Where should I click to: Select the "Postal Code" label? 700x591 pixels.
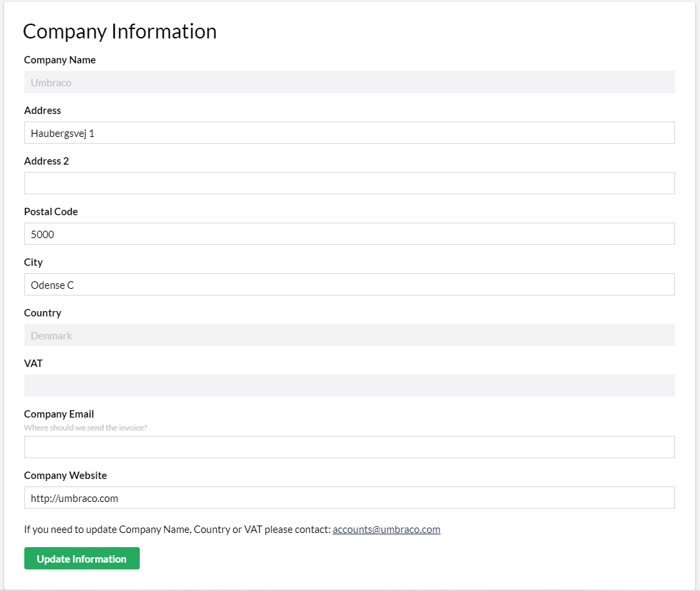tap(51, 212)
